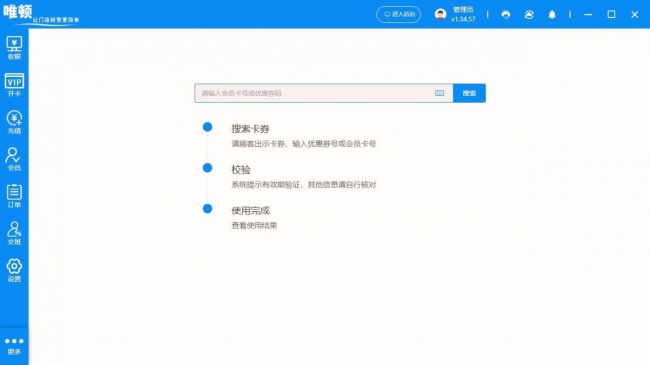Screen dimensions: 650x365
Task: Show 更多 more options dots
Action: (14, 346)
